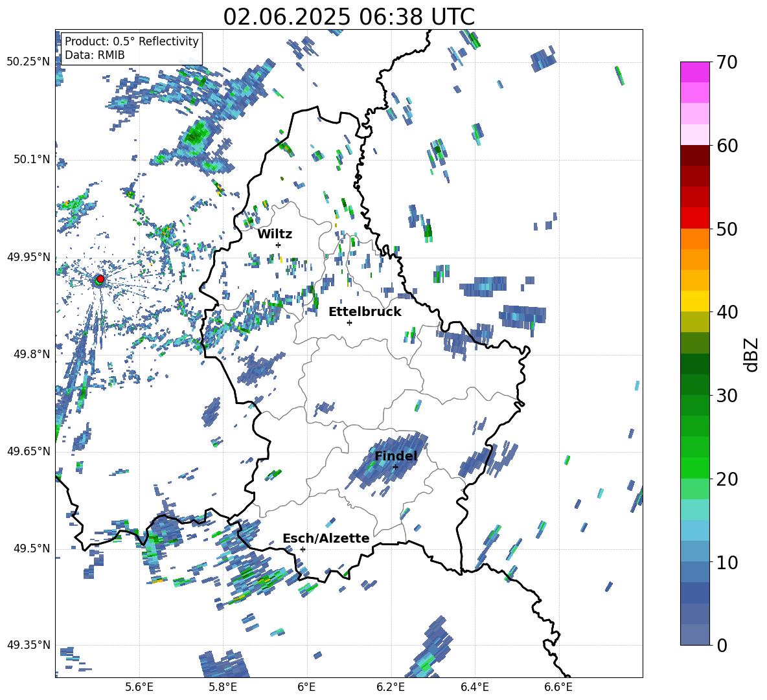This screenshot has height=700, width=767.
Task: Click the 49.35°N latitude label
Action: [x=29, y=645]
